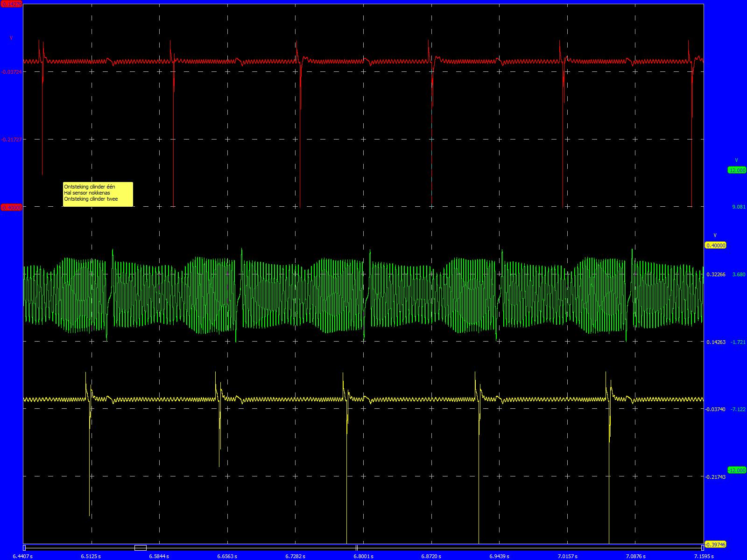Click the yellow channel legend note box

[x=98, y=194]
